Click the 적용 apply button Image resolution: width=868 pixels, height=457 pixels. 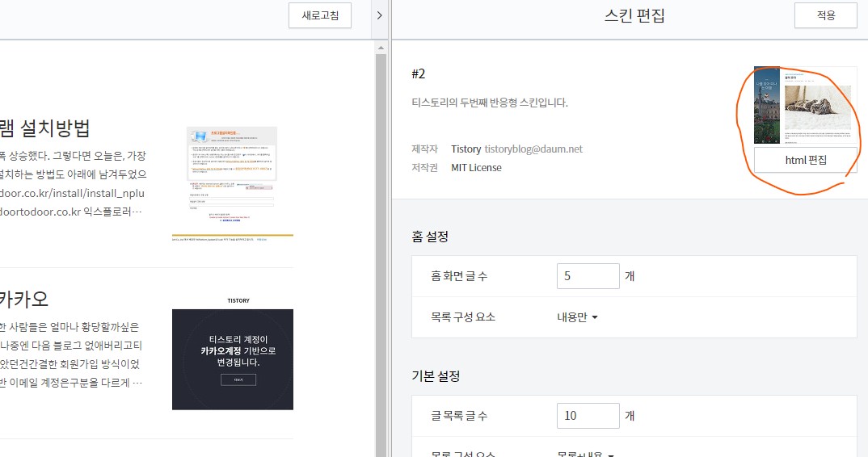pyautogui.click(x=826, y=15)
